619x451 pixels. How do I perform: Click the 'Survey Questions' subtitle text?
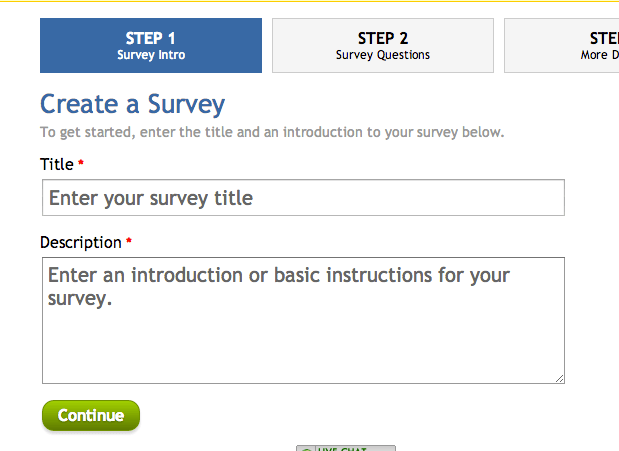click(382, 56)
